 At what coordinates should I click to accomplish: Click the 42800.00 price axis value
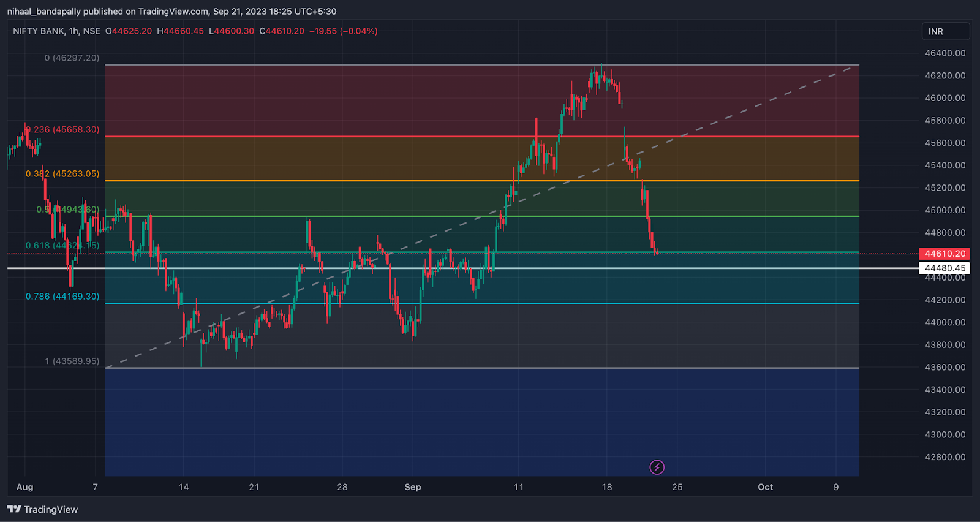point(945,457)
